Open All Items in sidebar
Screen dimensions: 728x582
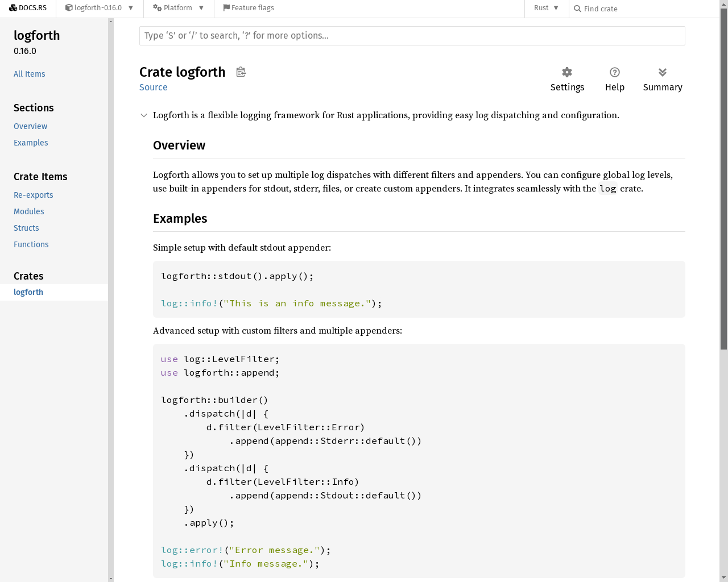(30, 74)
